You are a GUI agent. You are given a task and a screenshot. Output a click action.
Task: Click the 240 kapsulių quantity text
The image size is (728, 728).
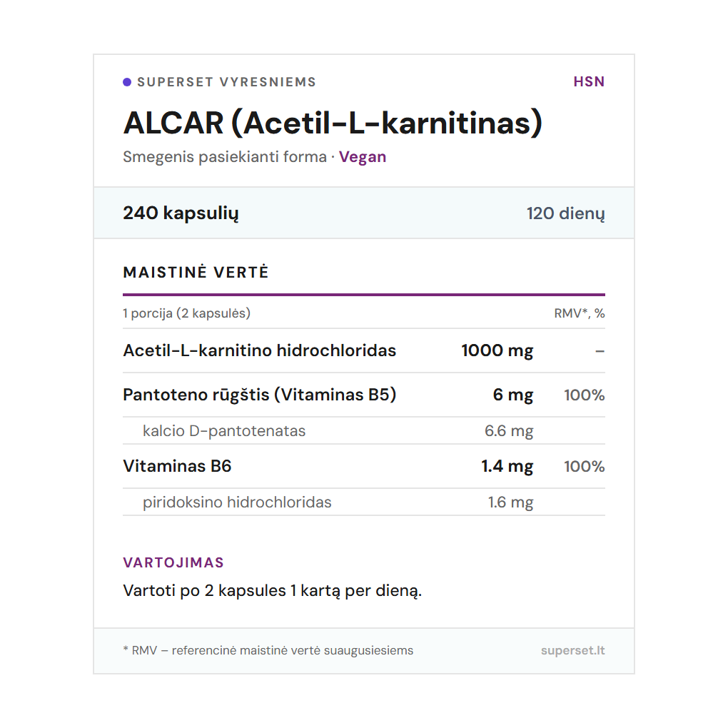(181, 213)
